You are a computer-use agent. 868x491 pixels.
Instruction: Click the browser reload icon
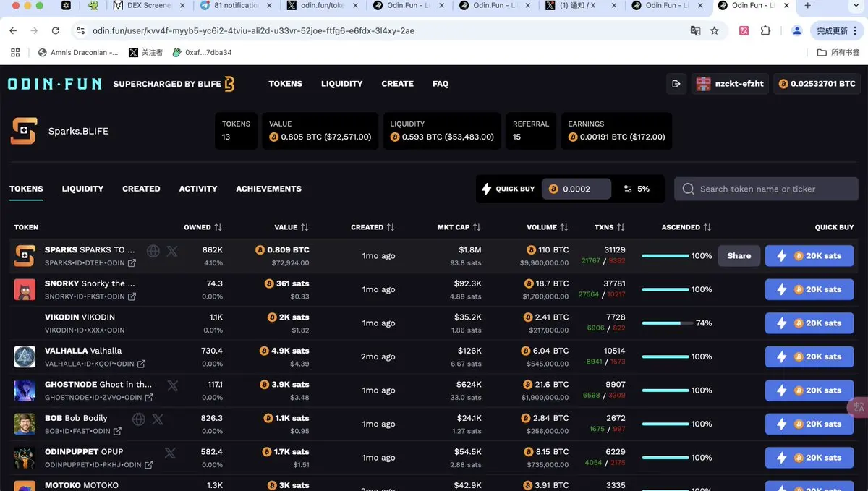(x=56, y=31)
